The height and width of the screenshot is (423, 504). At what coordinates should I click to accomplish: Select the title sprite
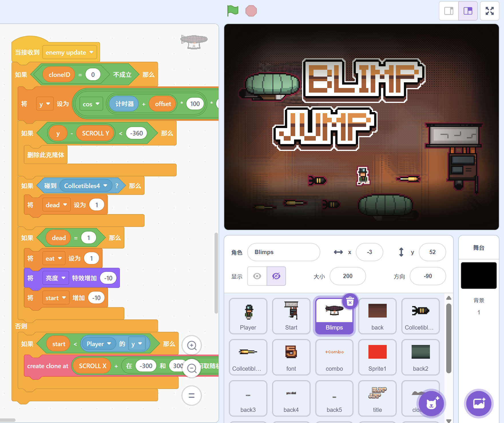[x=378, y=398]
